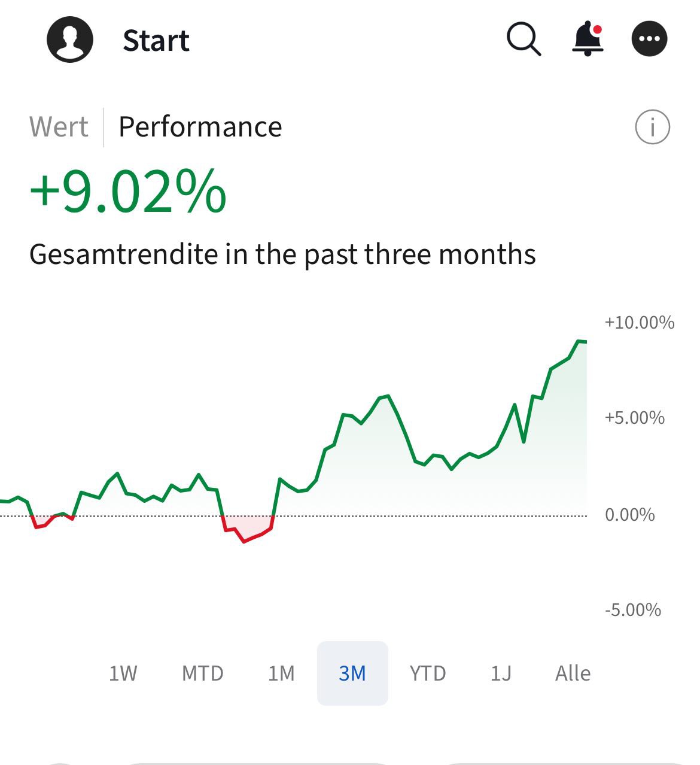Select the Performance tab
Viewport: 700px width, 765px height.
point(200,127)
